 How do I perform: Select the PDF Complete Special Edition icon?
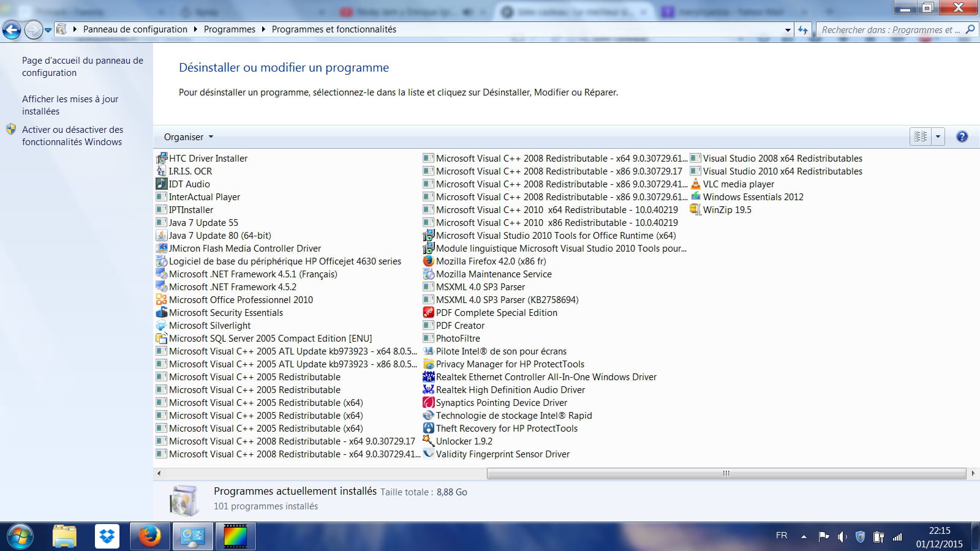pos(429,312)
